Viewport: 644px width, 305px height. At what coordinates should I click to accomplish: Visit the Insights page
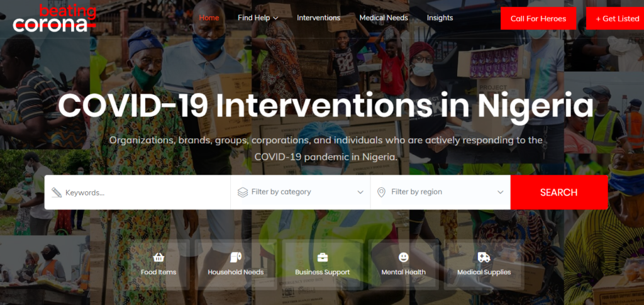point(440,18)
